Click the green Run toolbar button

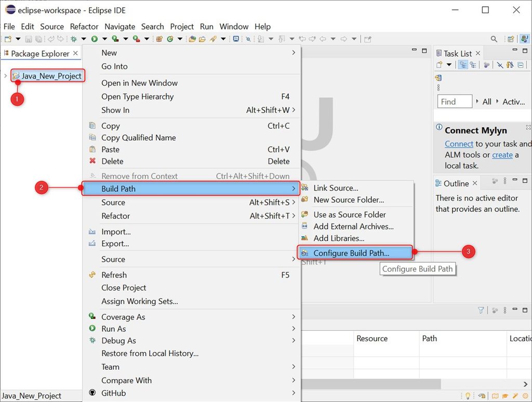(95, 39)
